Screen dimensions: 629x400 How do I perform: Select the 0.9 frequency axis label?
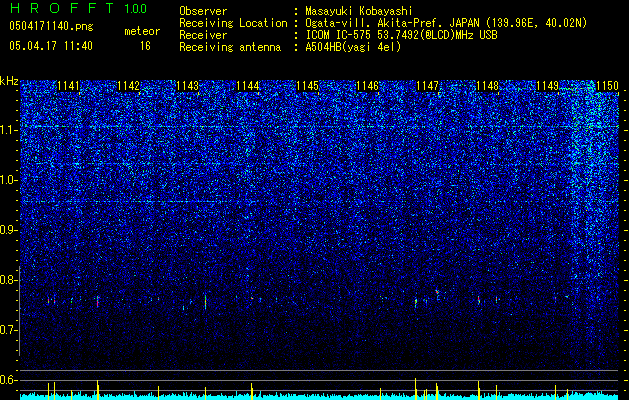[7, 230]
